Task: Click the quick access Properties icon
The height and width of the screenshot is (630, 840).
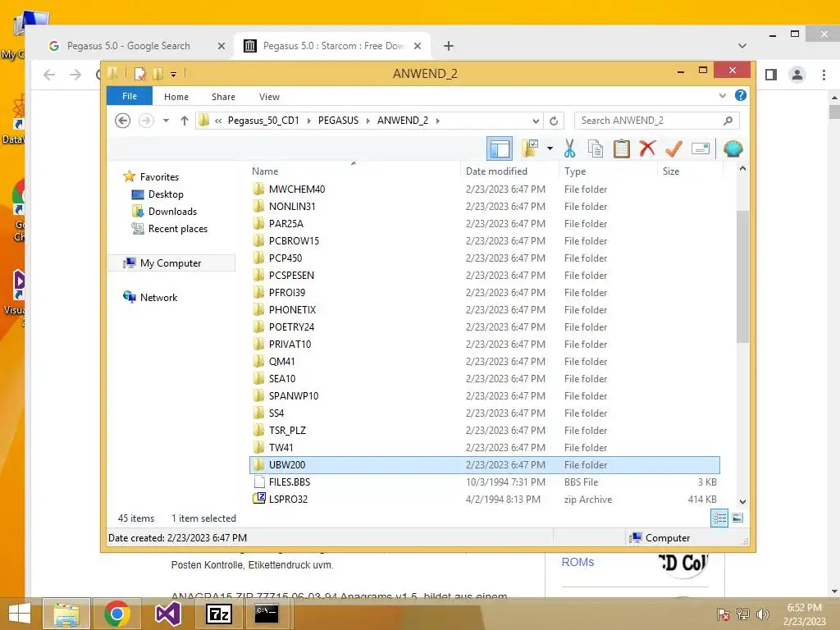Action: coord(139,73)
